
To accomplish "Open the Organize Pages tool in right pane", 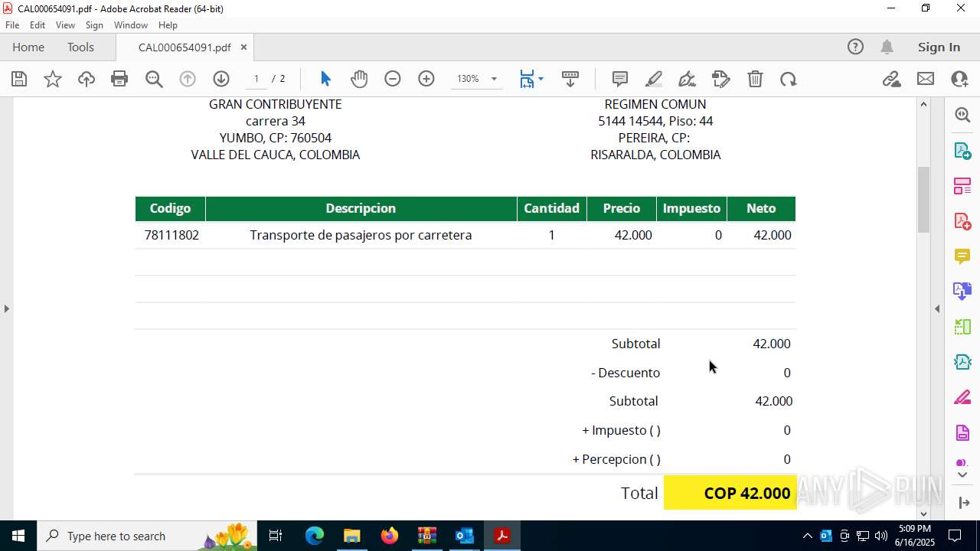I will pos(962,186).
